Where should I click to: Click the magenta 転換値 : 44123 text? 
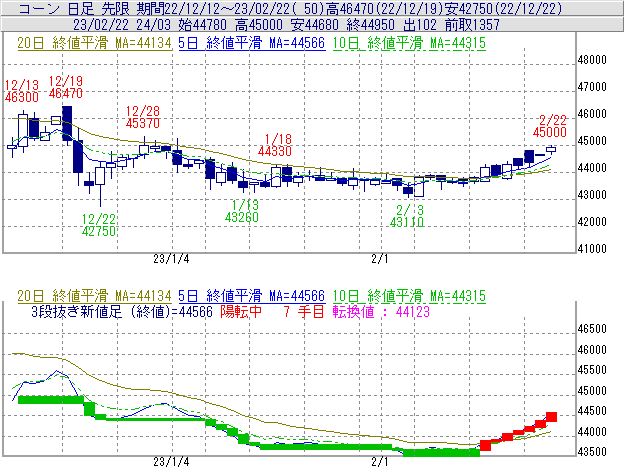coord(381,311)
